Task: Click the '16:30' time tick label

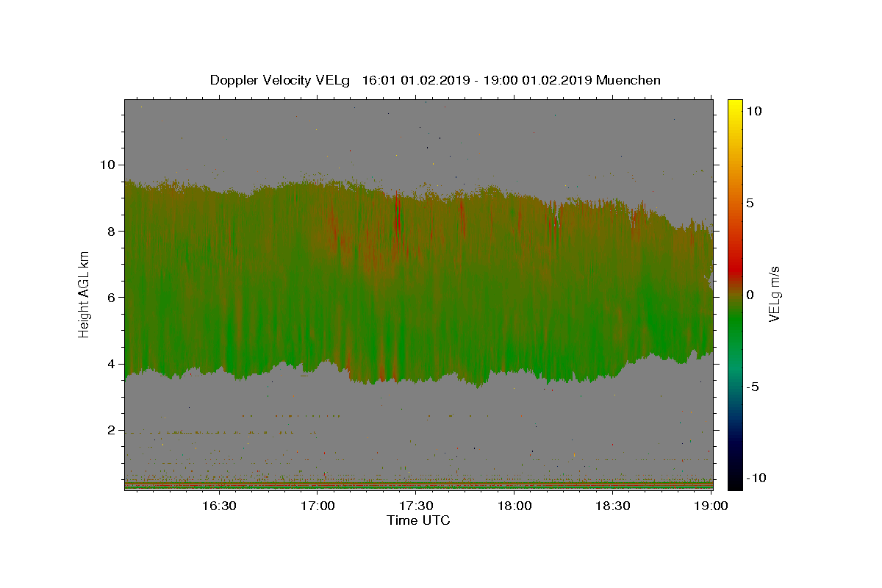Action: (219, 506)
